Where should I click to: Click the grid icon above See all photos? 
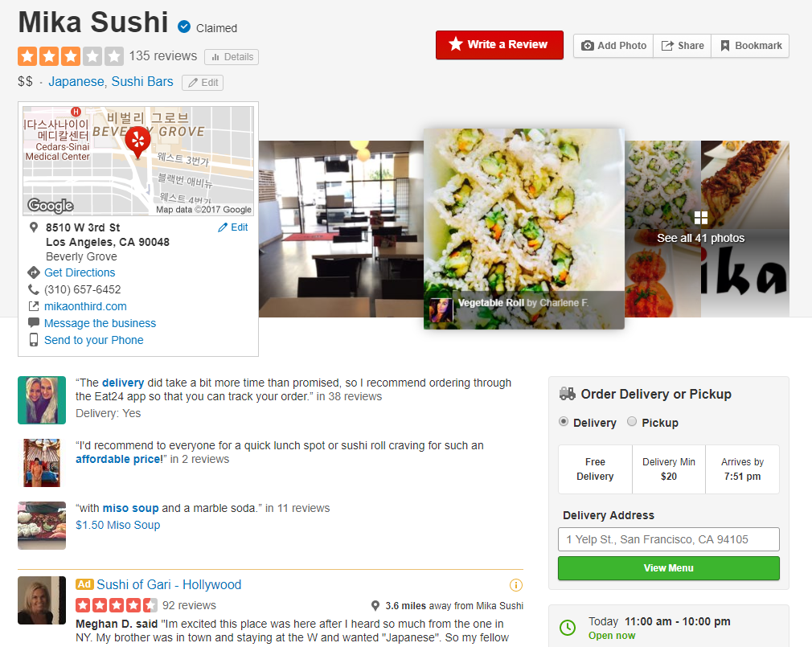pos(701,217)
